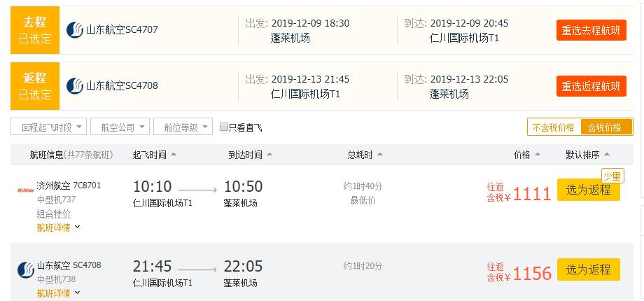Expand flight details for Shandong SC4708
644x301 pixels.
pyautogui.click(x=58, y=293)
